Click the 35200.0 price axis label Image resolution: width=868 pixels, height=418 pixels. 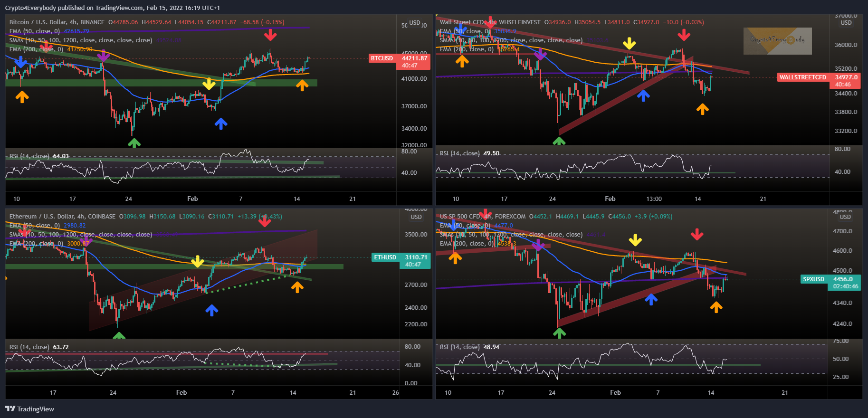tap(846, 69)
